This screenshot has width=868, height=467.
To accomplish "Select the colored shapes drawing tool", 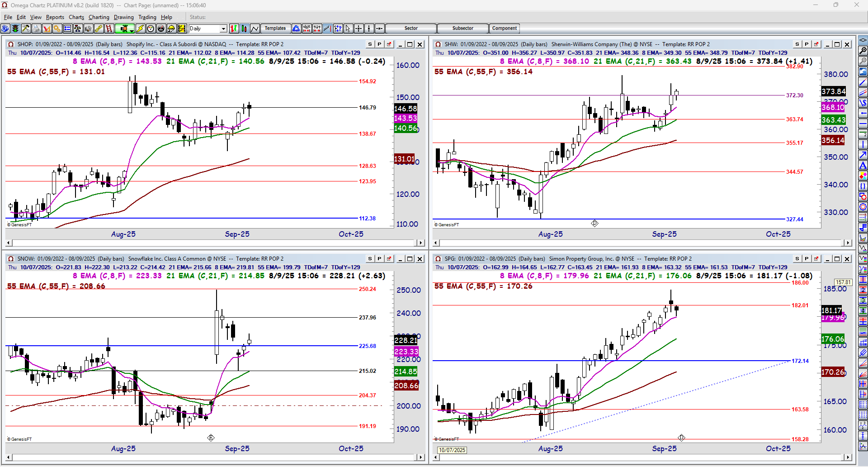I will [863, 176].
